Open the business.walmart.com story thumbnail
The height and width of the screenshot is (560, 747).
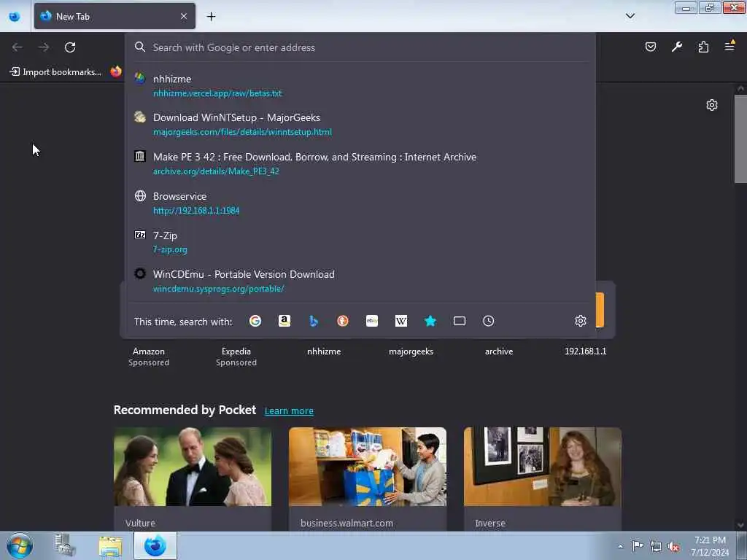tap(368, 467)
